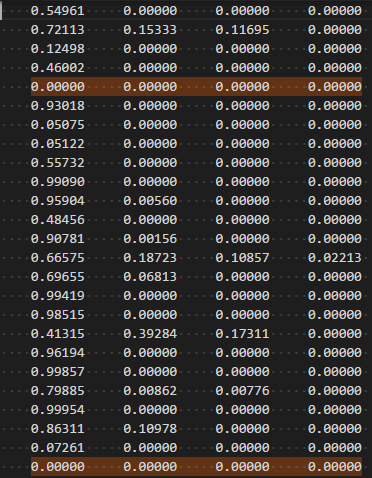Viewport: 372px width, 478px height.
Task: Select the number 0.15333
Action: point(150,30)
